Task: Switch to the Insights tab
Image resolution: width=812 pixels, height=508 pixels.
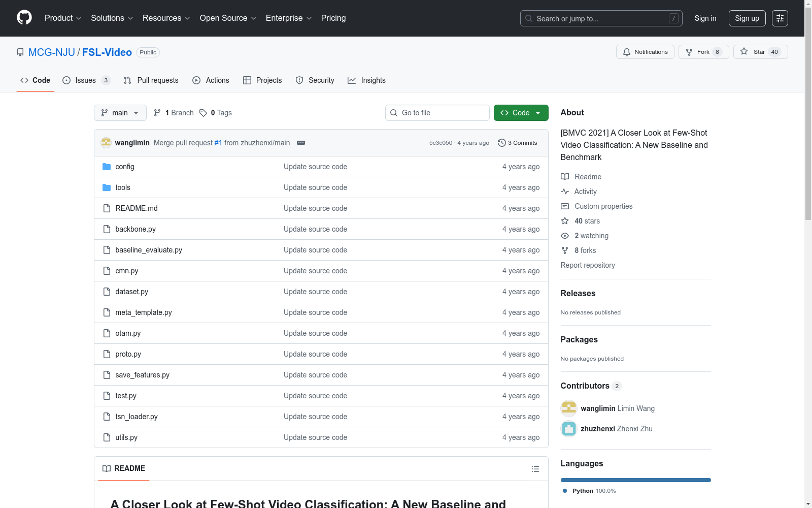Action: tap(366, 80)
